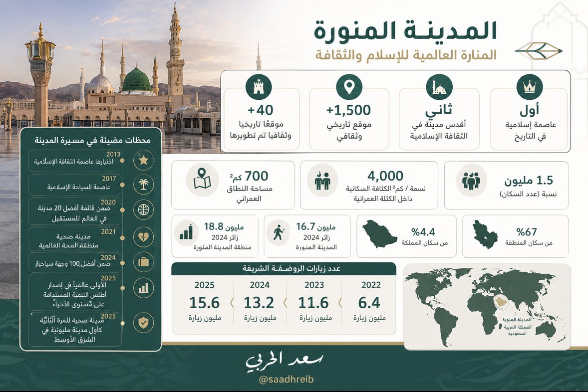Click the text أول in the first card
588x392 pixels.
click(530, 110)
